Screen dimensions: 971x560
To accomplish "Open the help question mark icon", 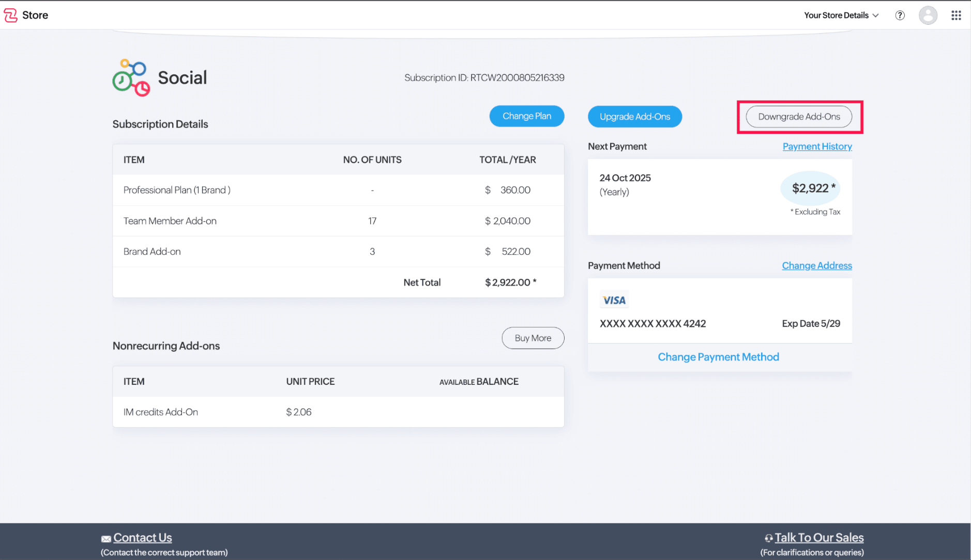I will pos(900,15).
